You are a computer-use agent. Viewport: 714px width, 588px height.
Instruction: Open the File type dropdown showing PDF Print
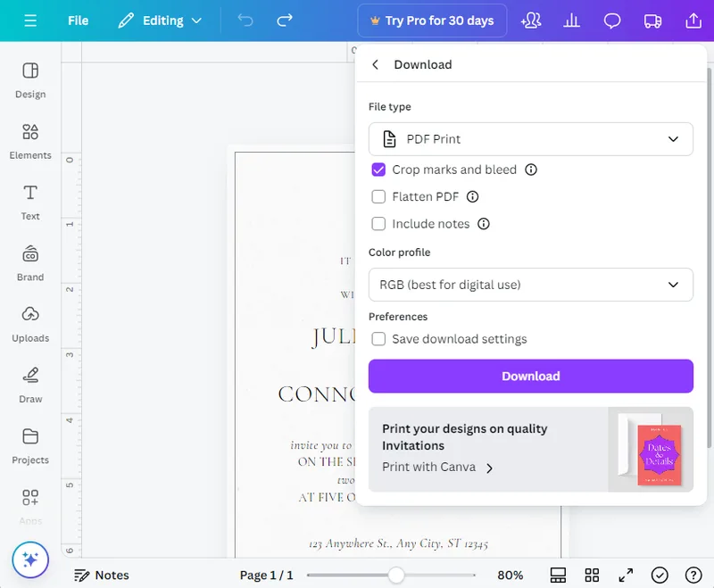[x=531, y=139]
